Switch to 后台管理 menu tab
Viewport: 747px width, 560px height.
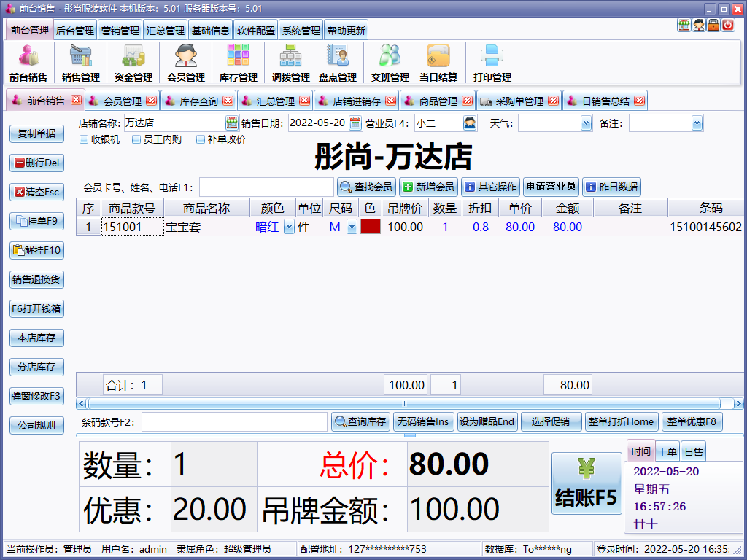75,31
